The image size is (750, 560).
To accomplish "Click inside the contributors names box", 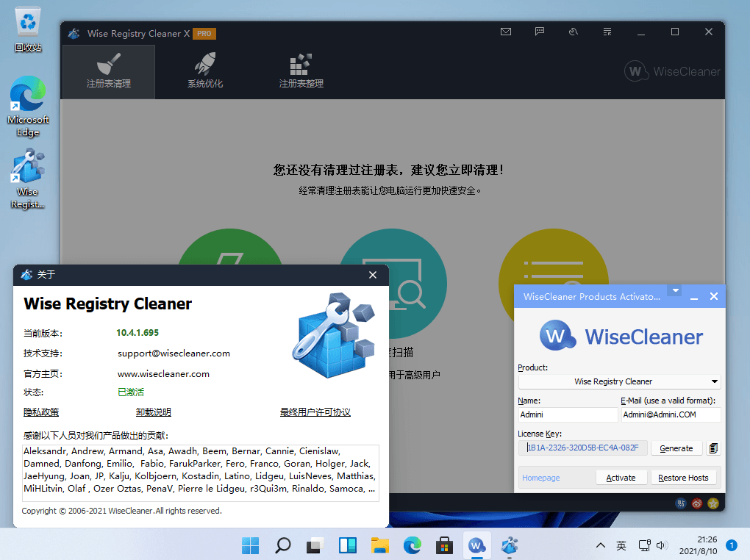I will pyautogui.click(x=201, y=473).
